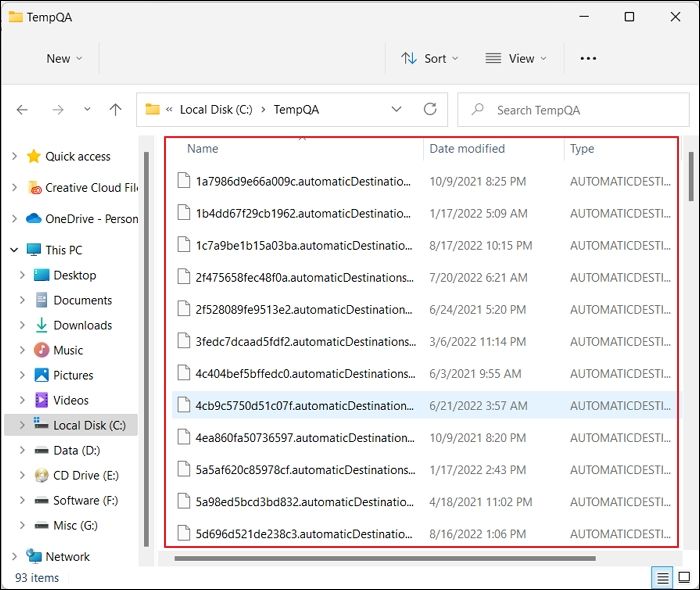This screenshot has height=590, width=700.
Task: Click the date 8/17/2022 10:15 PM
Action: 481,246
